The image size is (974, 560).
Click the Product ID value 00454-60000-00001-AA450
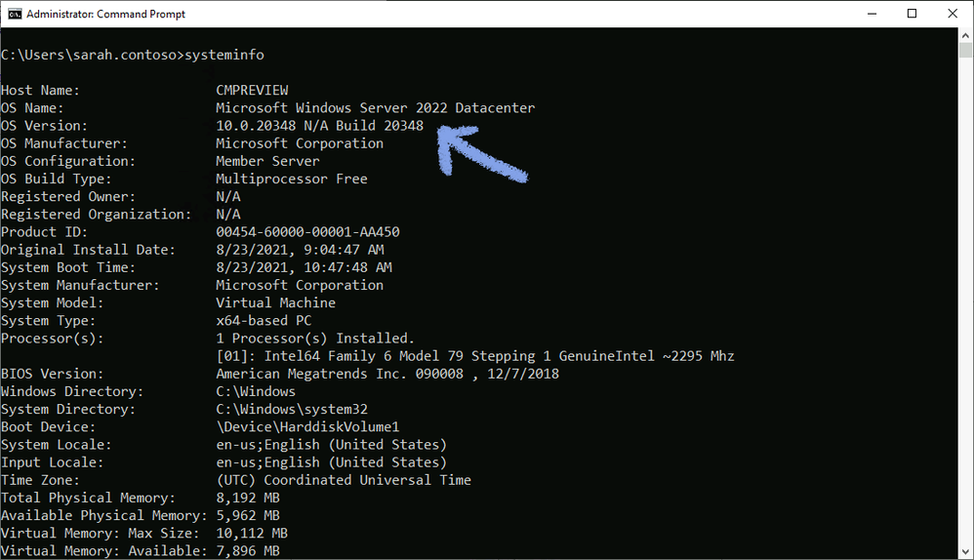pos(308,232)
